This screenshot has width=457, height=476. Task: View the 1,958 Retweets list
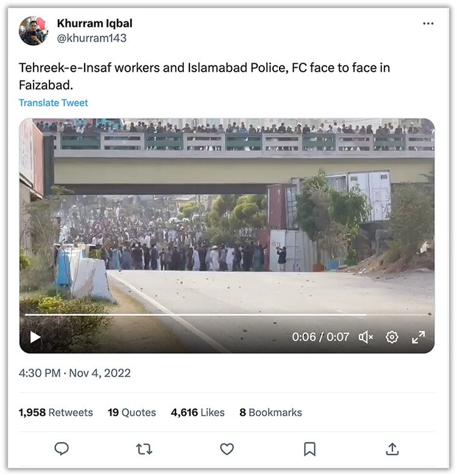coord(56,413)
